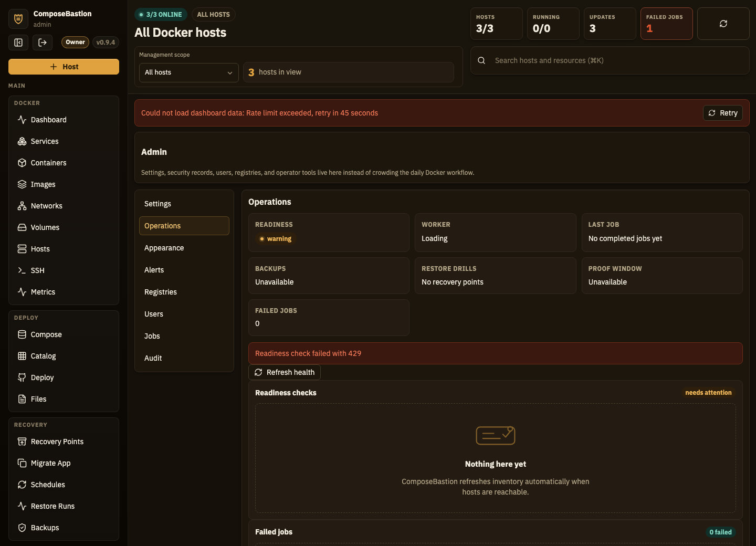The width and height of the screenshot is (756, 546).
Task: Click the search magnifier icon
Action: pos(481,60)
